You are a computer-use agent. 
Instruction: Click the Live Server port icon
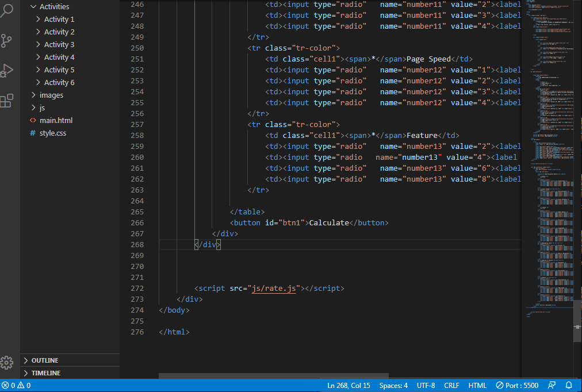tap(500, 385)
